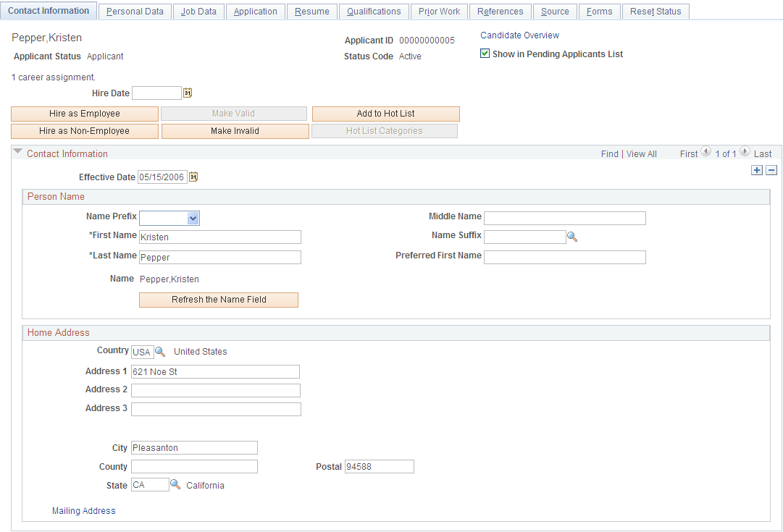Switch to the Personal Data tab

[135, 12]
